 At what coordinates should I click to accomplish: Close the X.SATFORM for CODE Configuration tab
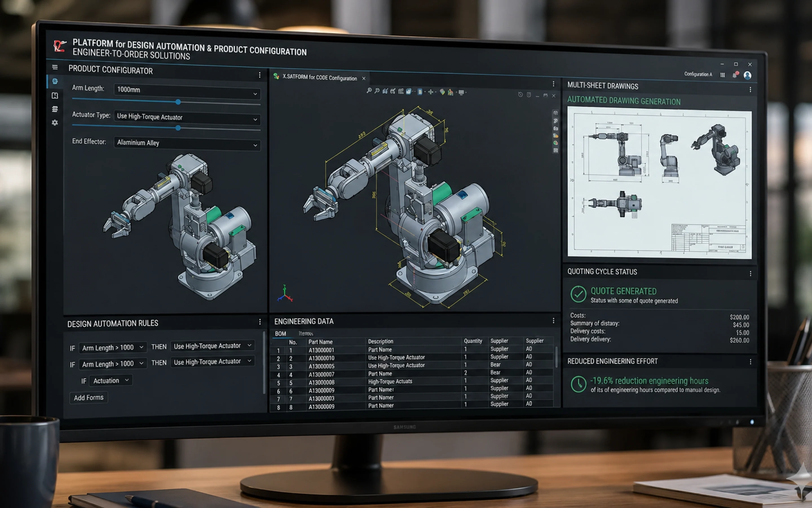[x=364, y=79]
